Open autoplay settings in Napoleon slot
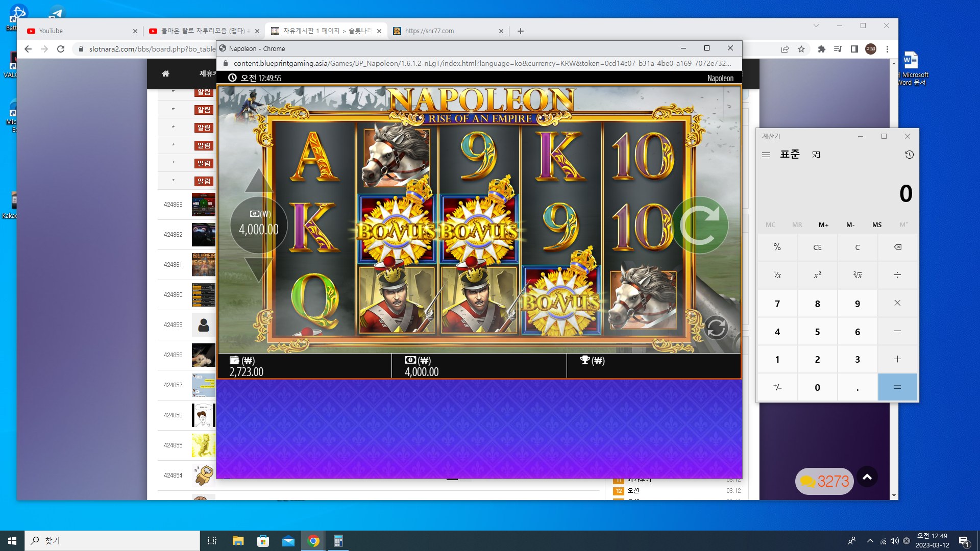 pos(716,328)
